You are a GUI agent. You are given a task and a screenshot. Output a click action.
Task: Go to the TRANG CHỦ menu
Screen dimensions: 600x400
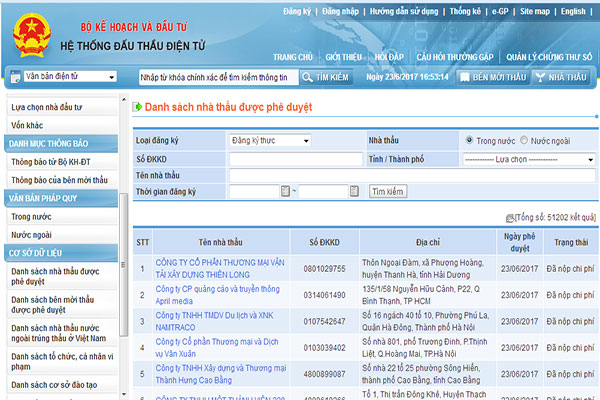click(292, 57)
